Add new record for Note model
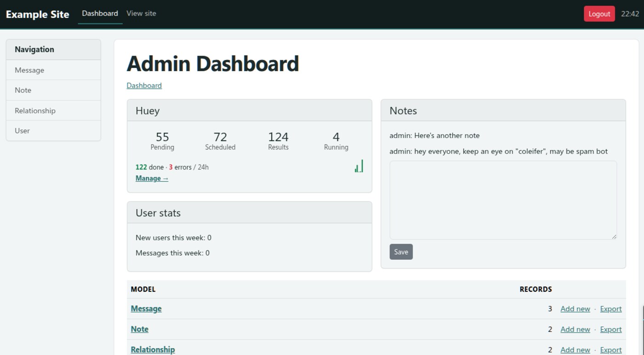The height and width of the screenshot is (355, 644). (x=575, y=329)
